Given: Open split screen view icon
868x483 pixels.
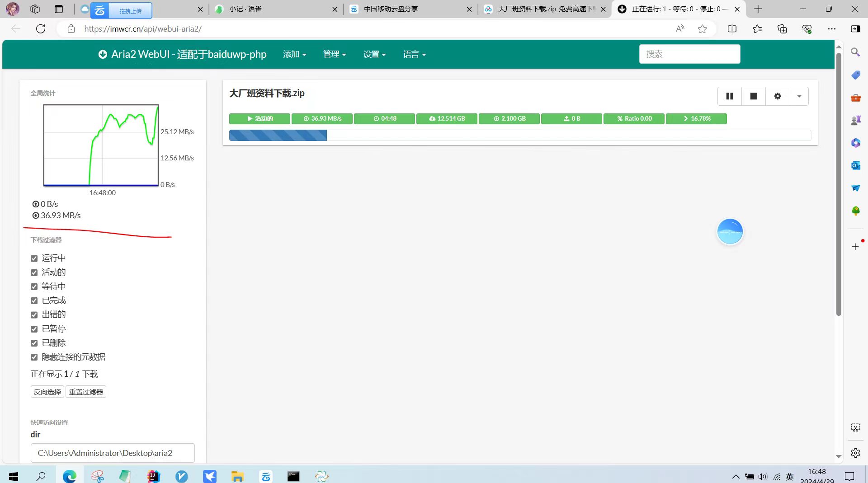Looking at the screenshot, I should tap(732, 29).
